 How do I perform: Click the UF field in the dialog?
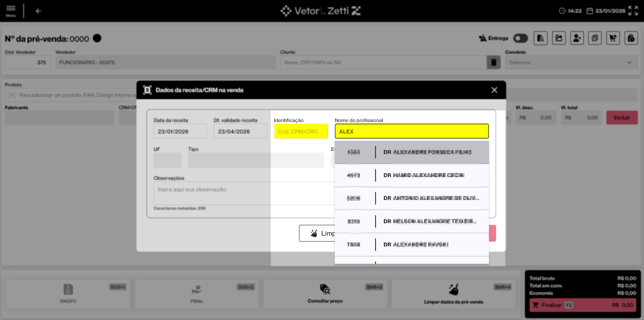tap(167, 160)
